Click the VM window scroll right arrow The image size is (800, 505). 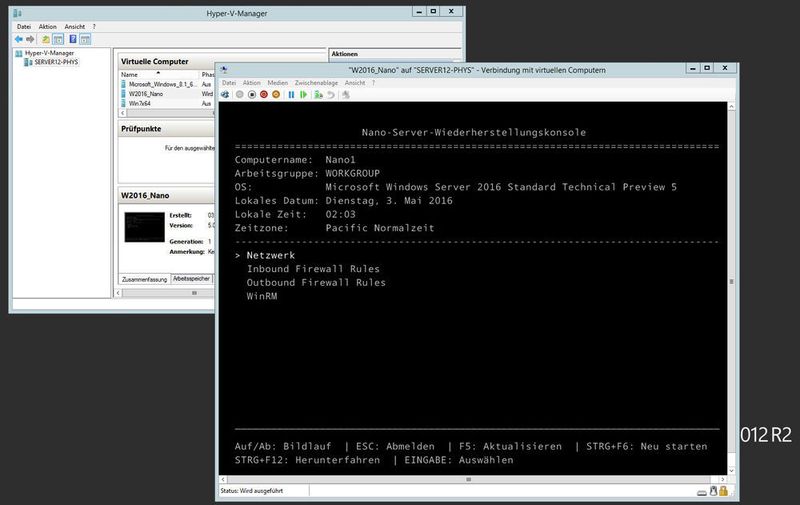click(x=722, y=479)
